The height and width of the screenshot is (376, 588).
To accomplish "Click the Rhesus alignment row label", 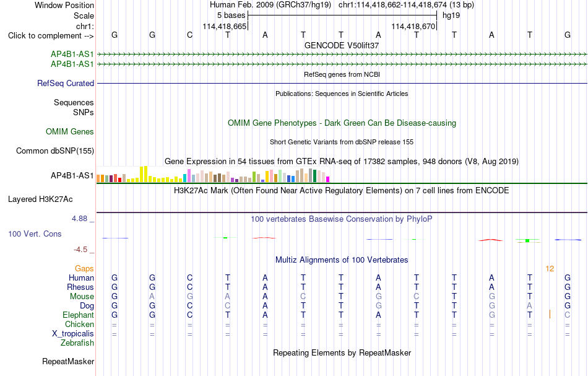I will [x=80, y=287].
